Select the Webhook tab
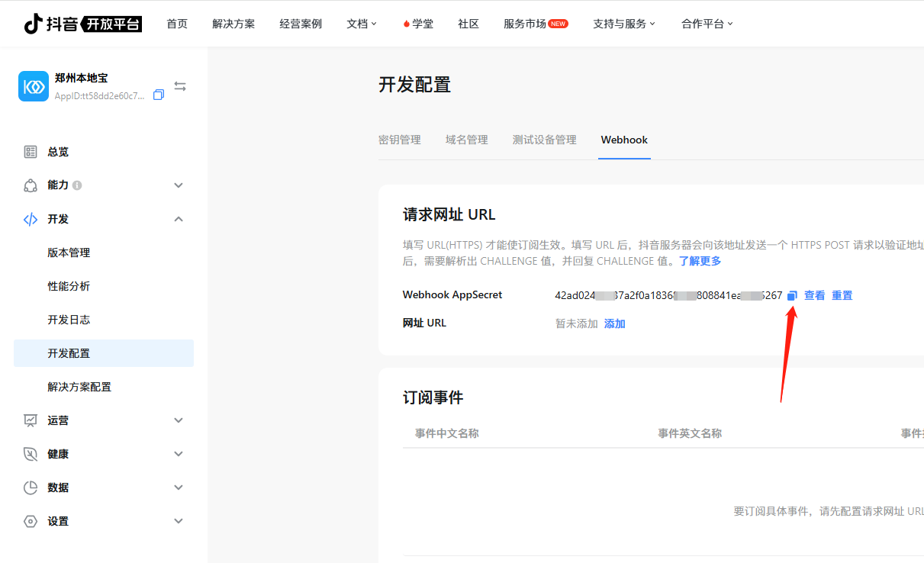Viewport: 924px width, 563px height. tap(624, 140)
